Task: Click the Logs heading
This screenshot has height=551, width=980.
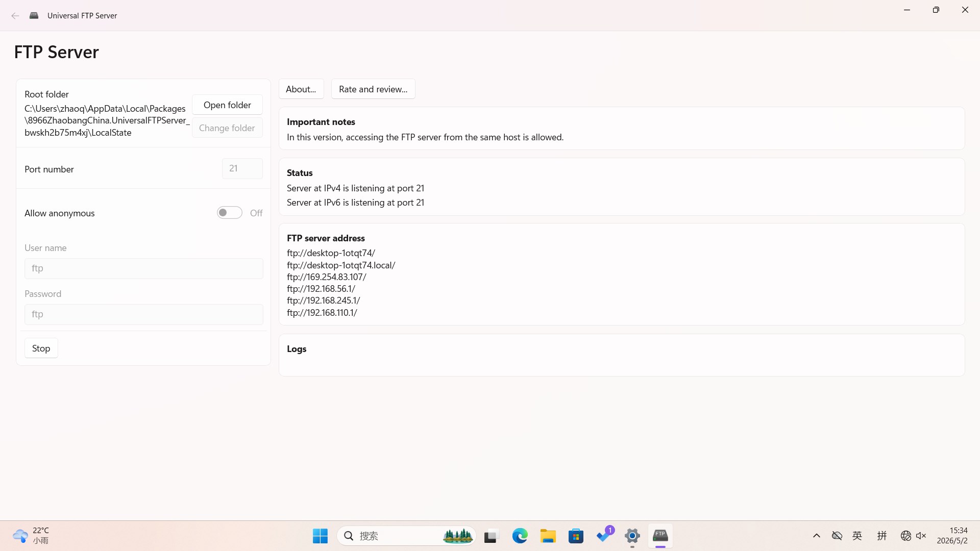Action: pos(297,349)
